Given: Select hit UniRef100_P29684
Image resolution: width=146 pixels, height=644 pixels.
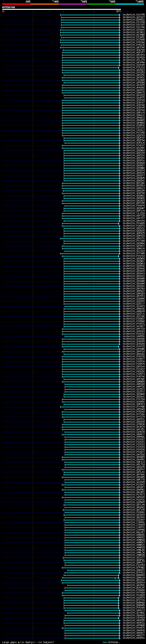Looking at the screenshot, I should coord(134,590).
